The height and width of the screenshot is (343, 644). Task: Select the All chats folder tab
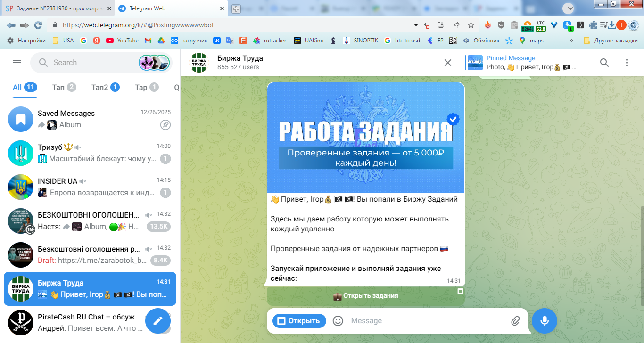pos(25,87)
